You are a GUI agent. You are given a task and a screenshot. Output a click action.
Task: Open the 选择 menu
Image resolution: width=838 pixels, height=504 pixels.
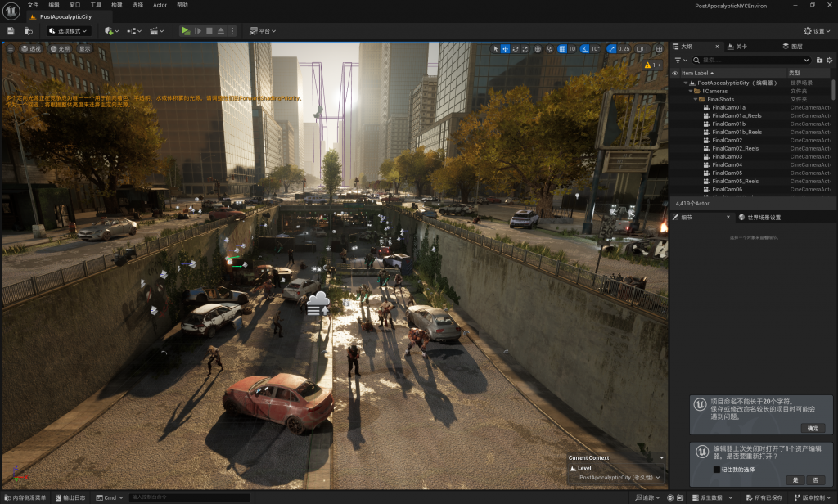click(x=137, y=5)
